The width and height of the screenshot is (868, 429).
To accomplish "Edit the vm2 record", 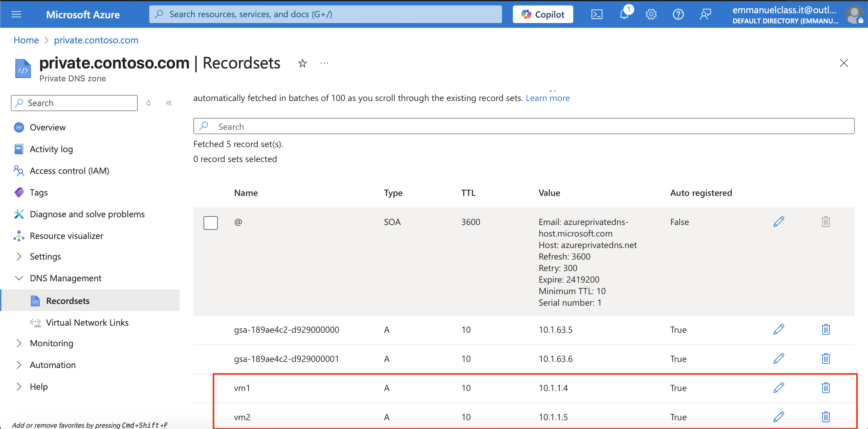I will [778, 417].
